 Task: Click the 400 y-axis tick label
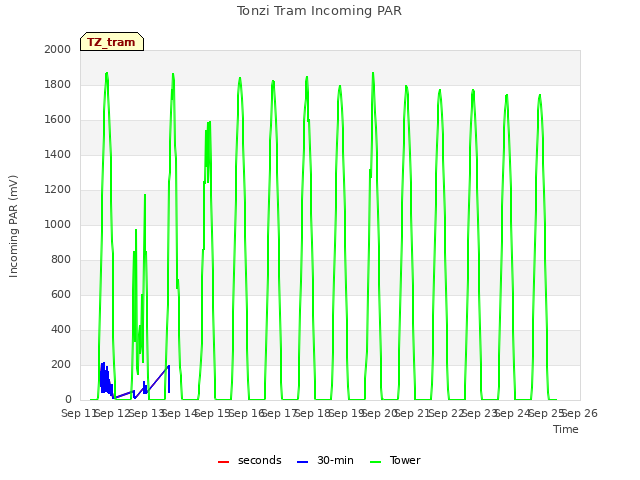tap(61, 329)
